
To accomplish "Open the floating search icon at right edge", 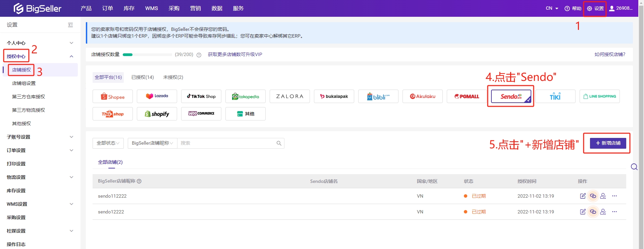I will (634, 167).
